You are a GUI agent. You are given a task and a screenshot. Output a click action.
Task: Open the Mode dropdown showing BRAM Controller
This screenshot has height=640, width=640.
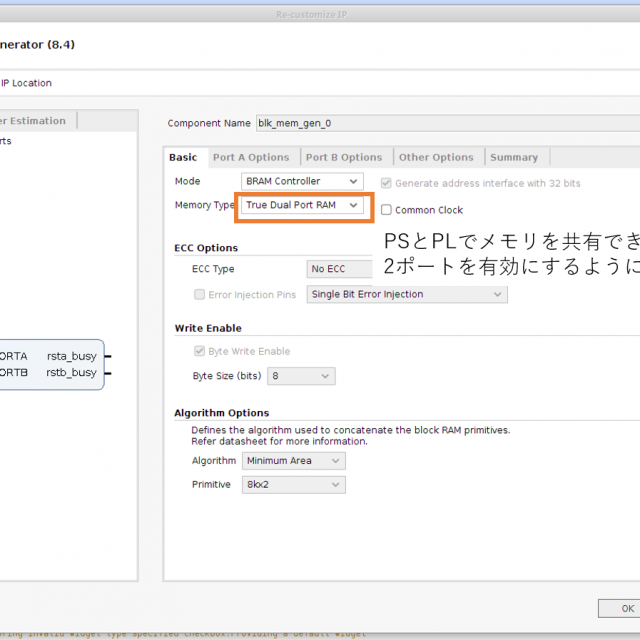302,181
